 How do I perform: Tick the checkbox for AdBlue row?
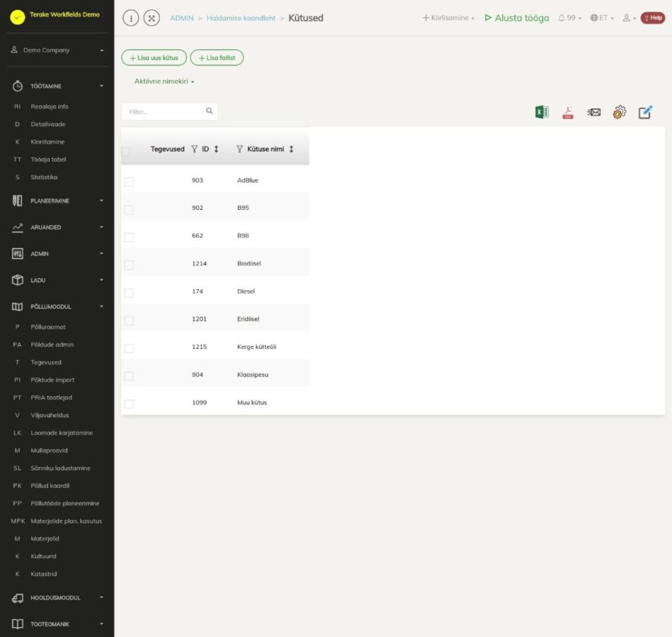pos(129,182)
